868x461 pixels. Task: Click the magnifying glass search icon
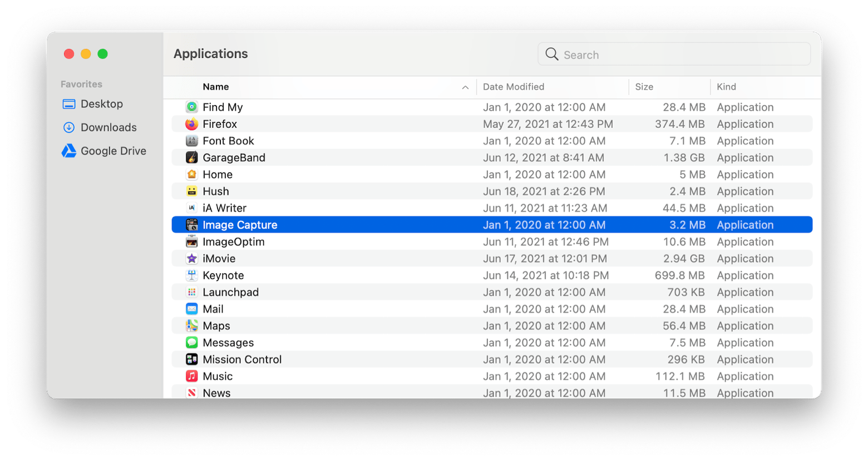coord(551,54)
